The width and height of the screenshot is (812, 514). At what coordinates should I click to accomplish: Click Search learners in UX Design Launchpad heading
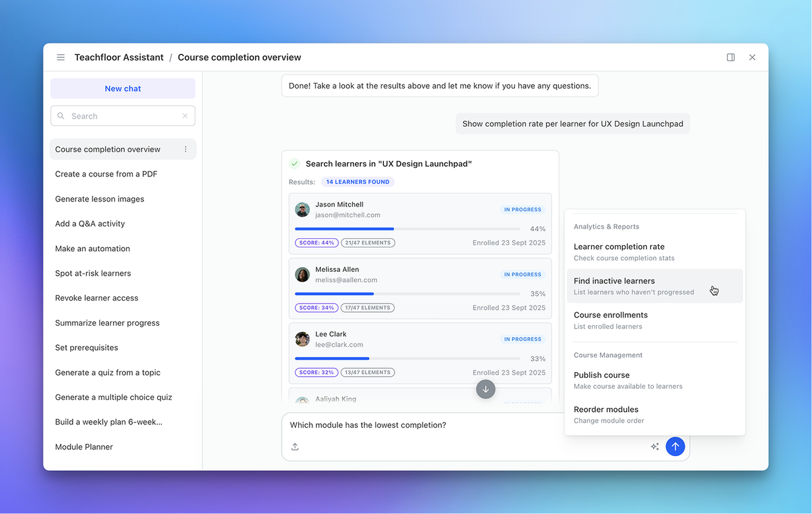(389, 164)
